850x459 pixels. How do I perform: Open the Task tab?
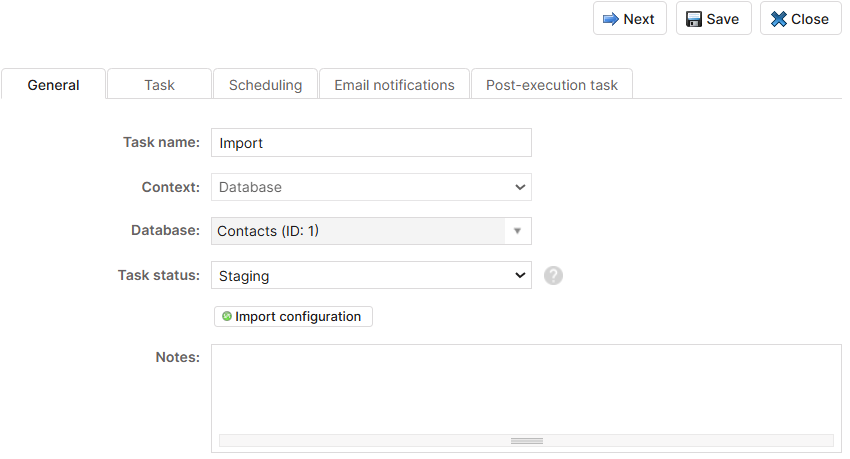(x=159, y=85)
